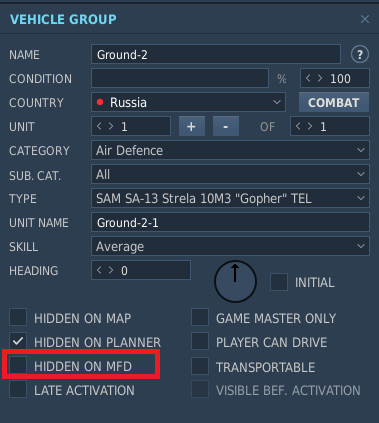The width and height of the screenshot is (379, 423).
Task: Enable Late Activation checkbox
Action: tap(18, 389)
